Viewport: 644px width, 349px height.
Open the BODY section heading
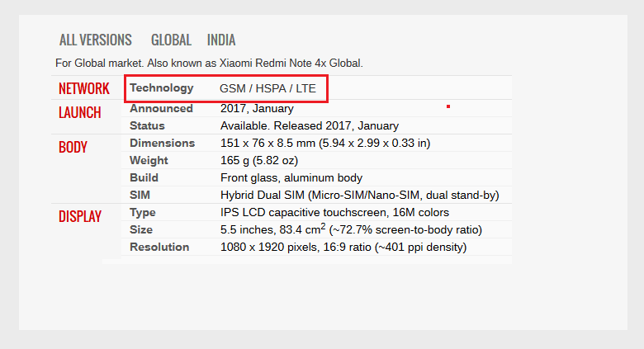[73, 147]
